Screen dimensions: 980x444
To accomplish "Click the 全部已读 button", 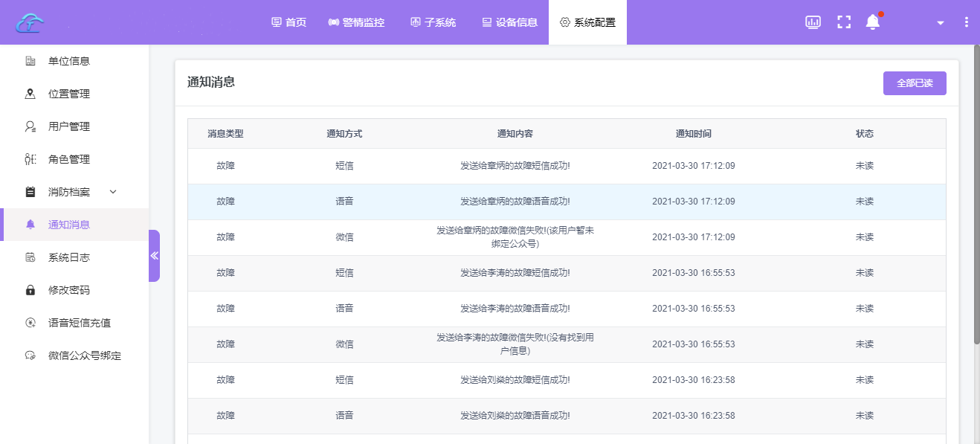I will pos(914,83).
